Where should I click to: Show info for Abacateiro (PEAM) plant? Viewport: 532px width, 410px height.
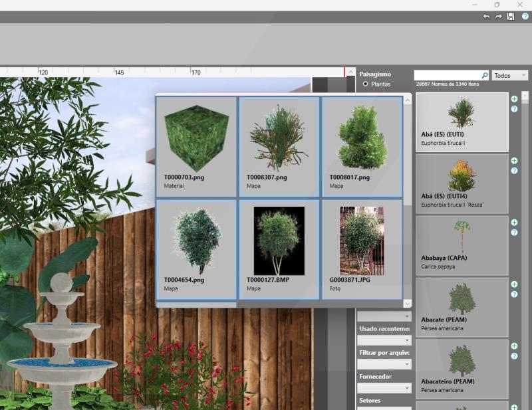(514, 356)
